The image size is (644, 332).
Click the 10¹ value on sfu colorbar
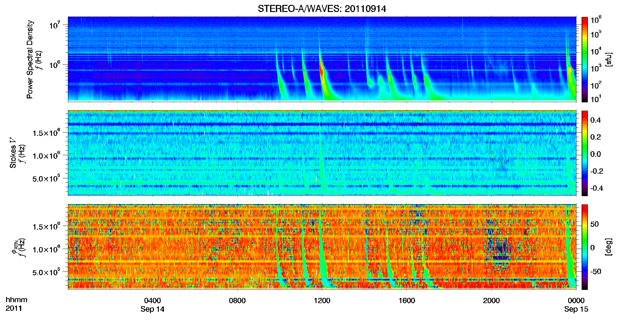point(596,99)
